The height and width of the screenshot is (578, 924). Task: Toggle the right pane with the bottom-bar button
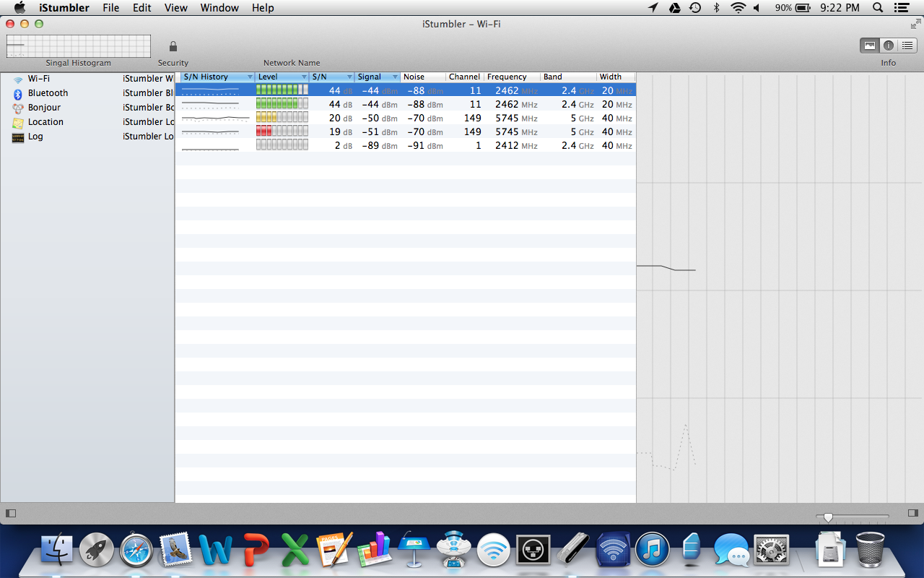pos(913,513)
